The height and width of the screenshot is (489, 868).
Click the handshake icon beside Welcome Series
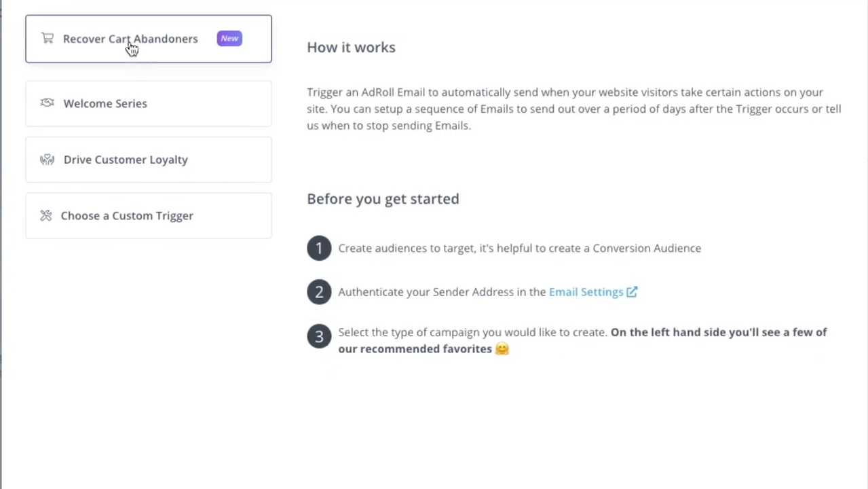(47, 103)
